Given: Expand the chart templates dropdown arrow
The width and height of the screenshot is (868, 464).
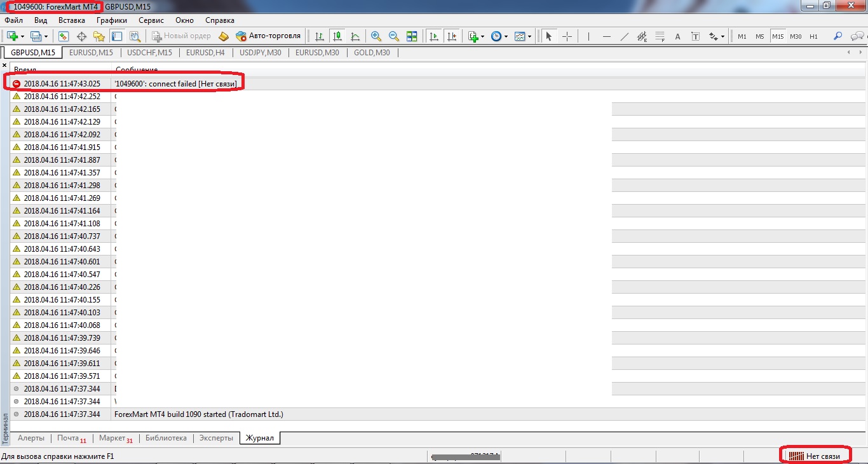Looking at the screenshot, I should click(x=529, y=36).
